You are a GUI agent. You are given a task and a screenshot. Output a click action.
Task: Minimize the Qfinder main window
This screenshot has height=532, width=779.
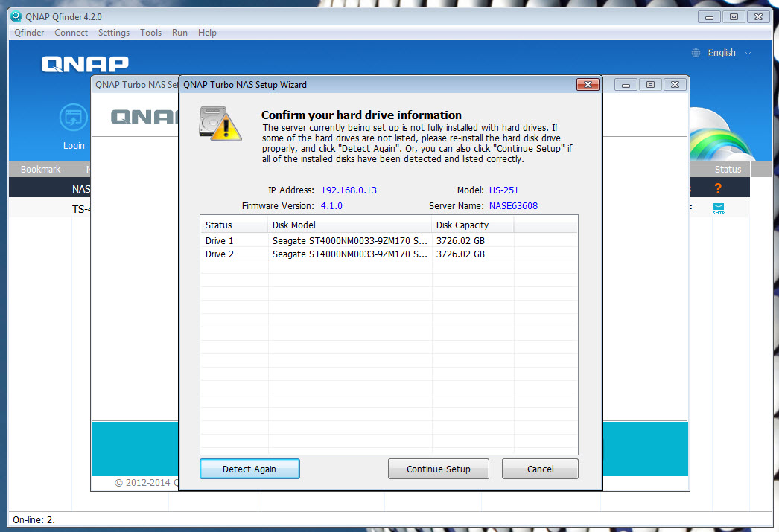point(710,17)
